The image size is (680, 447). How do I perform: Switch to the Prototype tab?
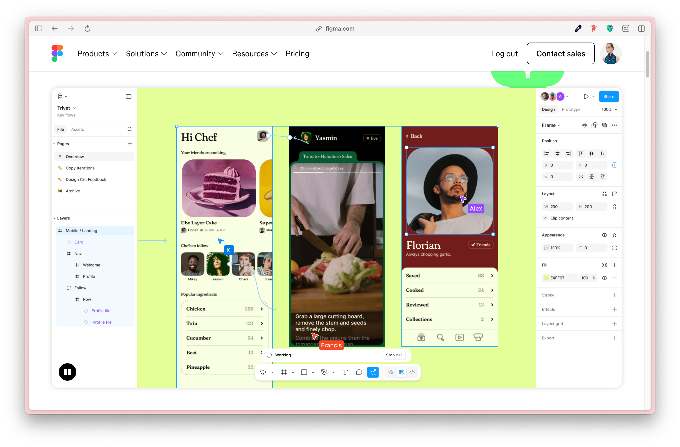pos(570,109)
